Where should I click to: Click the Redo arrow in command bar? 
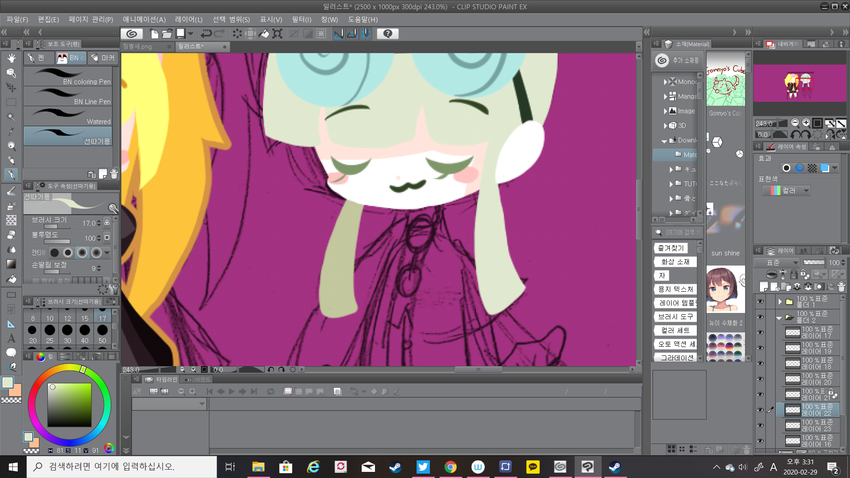(219, 34)
